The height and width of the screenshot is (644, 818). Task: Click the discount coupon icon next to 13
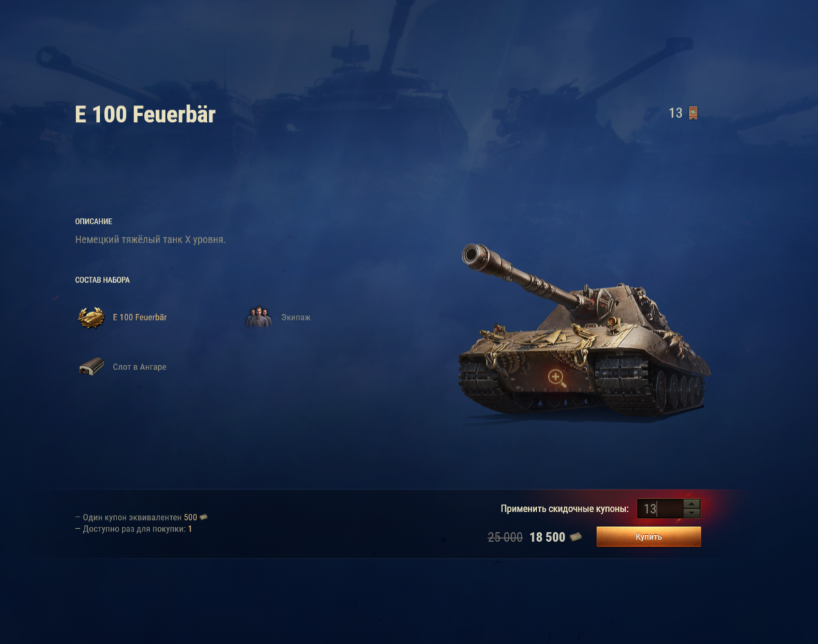pos(693,113)
